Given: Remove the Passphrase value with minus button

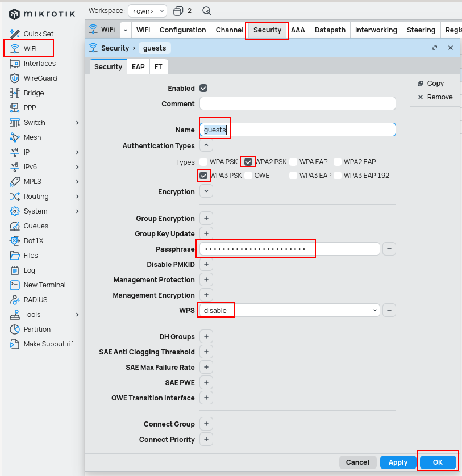Looking at the screenshot, I should (x=389, y=249).
